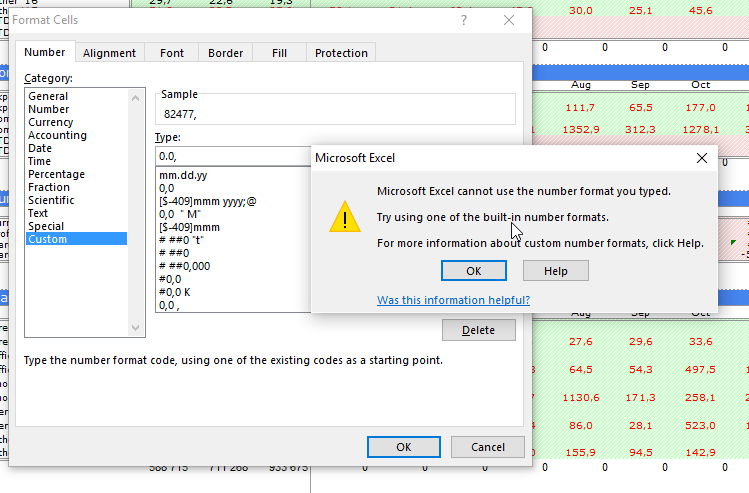This screenshot has width=749, height=493.
Task: Open 'Was this information helpful?' link
Action: point(453,300)
